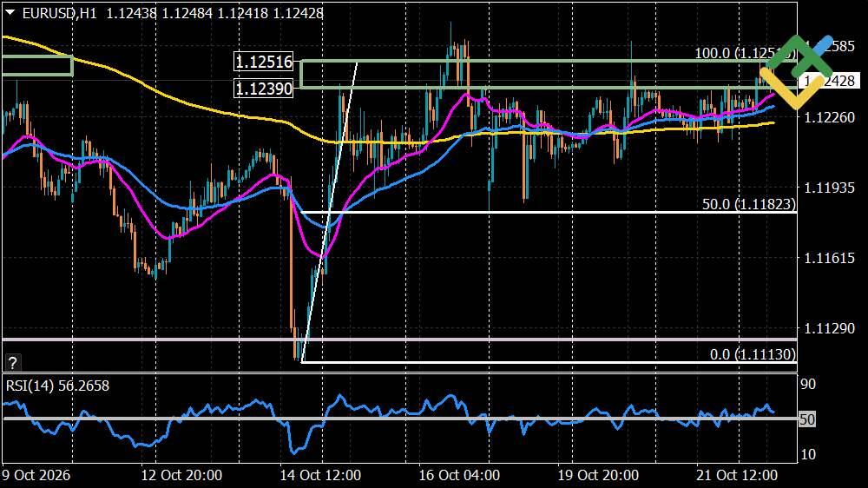Click the OHLC values 1.12438 1.12484 text
The height and width of the screenshot is (488, 868).
[159, 13]
